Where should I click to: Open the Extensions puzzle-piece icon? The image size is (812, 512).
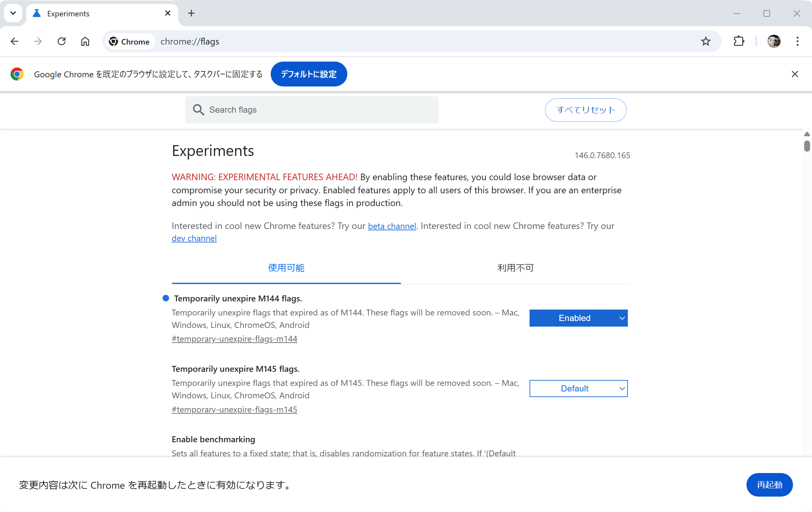pyautogui.click(x=739, y=41)
